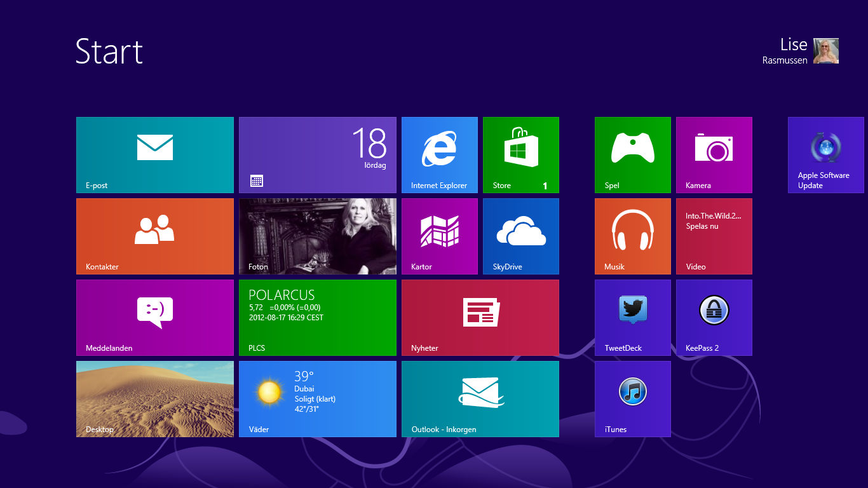The image size is (868, 488).
Task: Click the POLARCUS heading text
Action: click(281, 295)
